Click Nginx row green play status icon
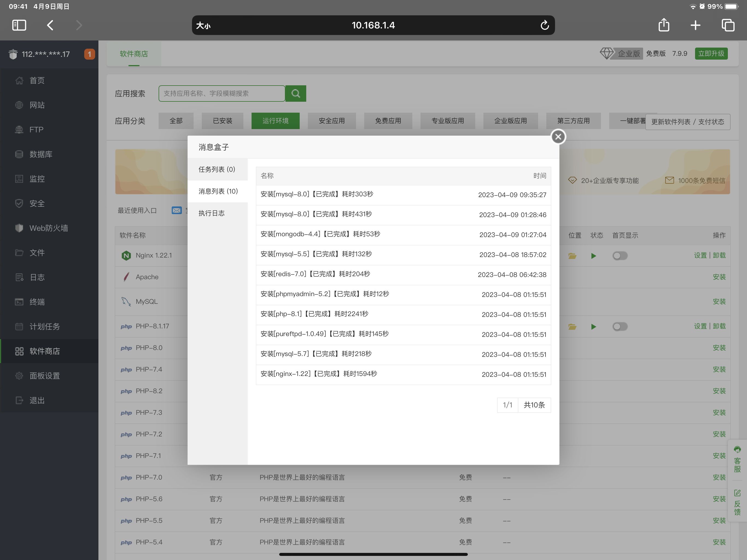 593,256
